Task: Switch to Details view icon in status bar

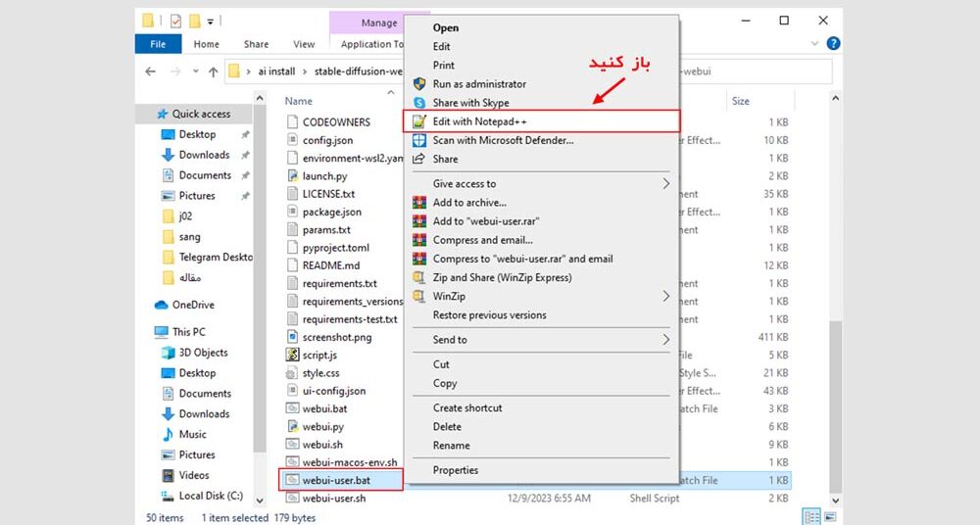Action: pos(811,517)
